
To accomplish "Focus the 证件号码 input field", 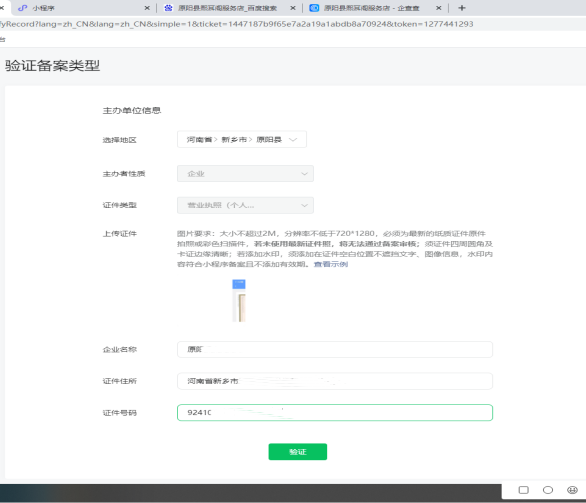I will 335,413.
